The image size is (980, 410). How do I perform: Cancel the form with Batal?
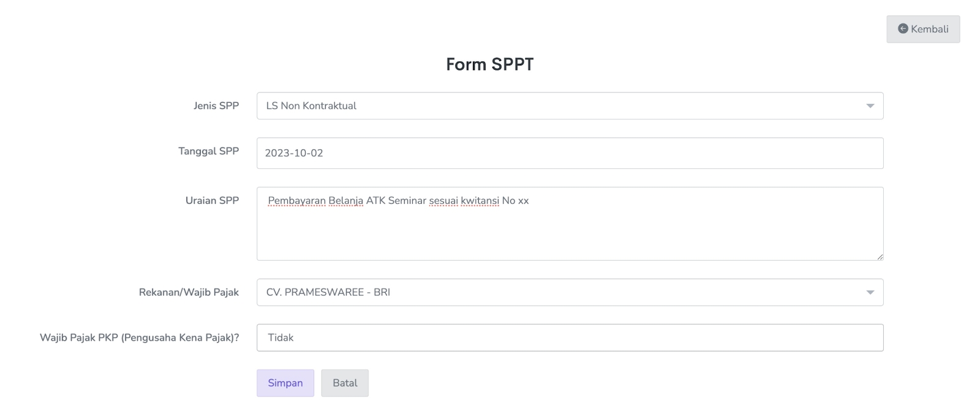[x=345, y=383]
